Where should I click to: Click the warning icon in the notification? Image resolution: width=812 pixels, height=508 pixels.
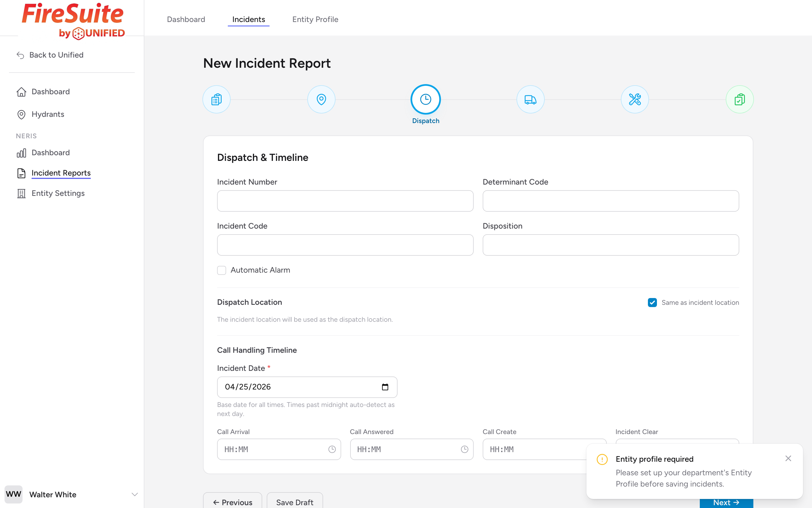602,459
